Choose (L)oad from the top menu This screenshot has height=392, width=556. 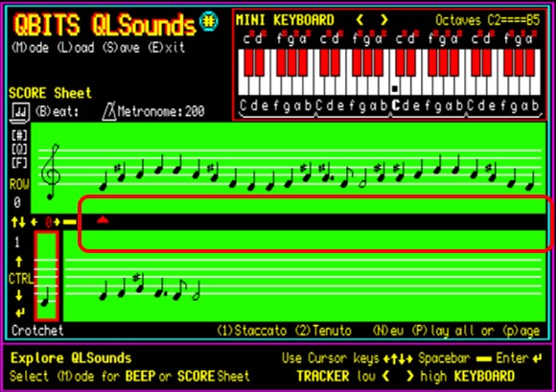click(76, 48)
